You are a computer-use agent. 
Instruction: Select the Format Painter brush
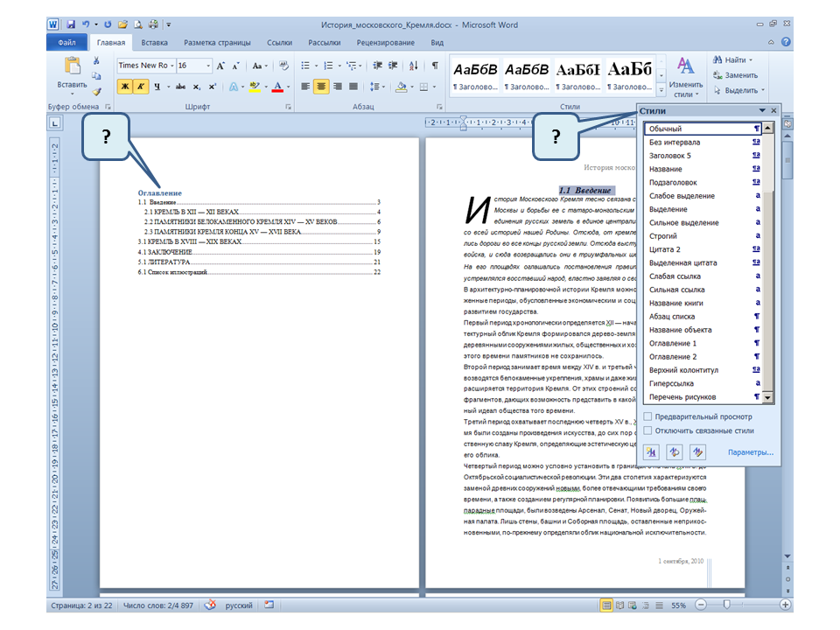[x=96, y=91]
